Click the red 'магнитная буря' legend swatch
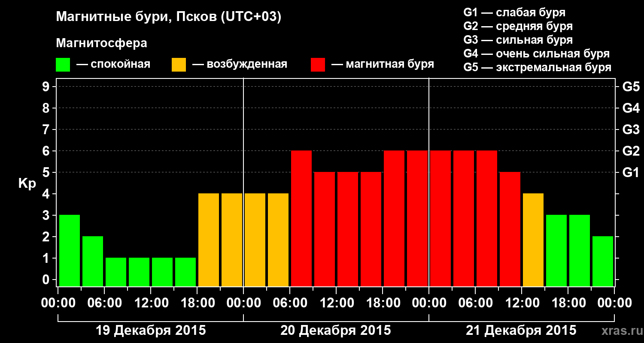 tap(318, 65)
